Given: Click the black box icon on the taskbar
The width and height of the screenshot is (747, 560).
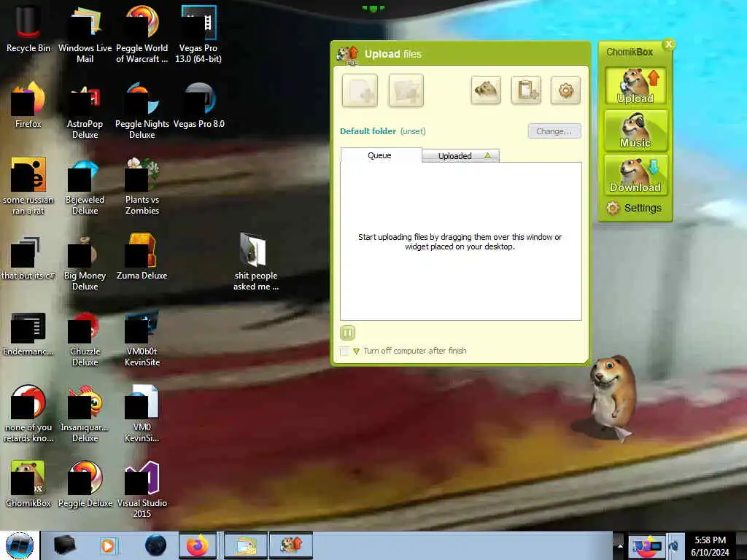Looking at the screenshot, I should (x=64, y=545).
